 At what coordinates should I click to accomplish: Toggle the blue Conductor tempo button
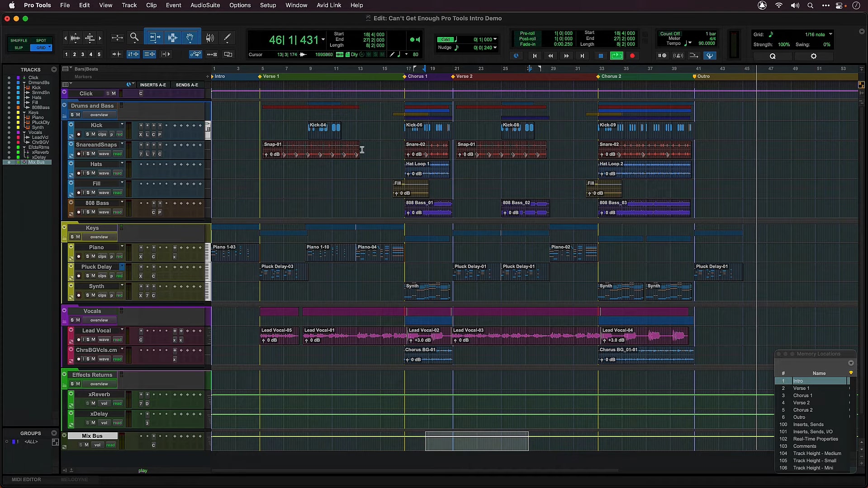[710, 56]
